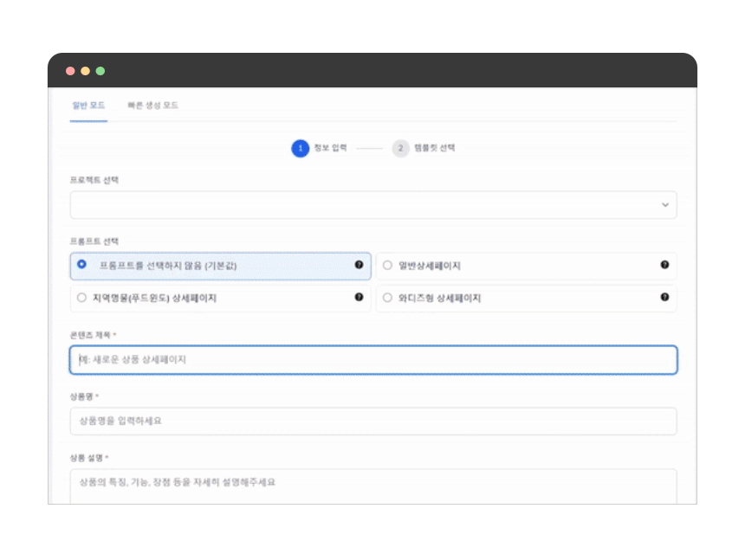Click step 1 circle 정보 입력

300,148
